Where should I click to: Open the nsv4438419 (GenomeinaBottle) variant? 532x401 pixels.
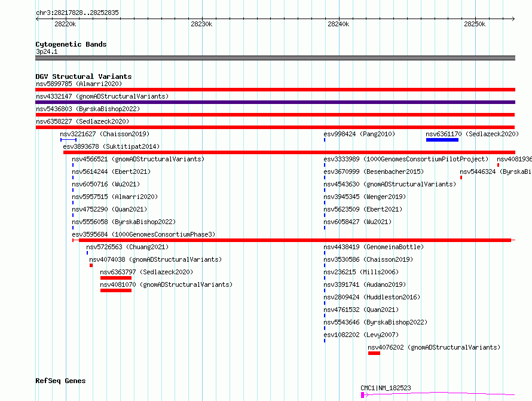[374, 247]
